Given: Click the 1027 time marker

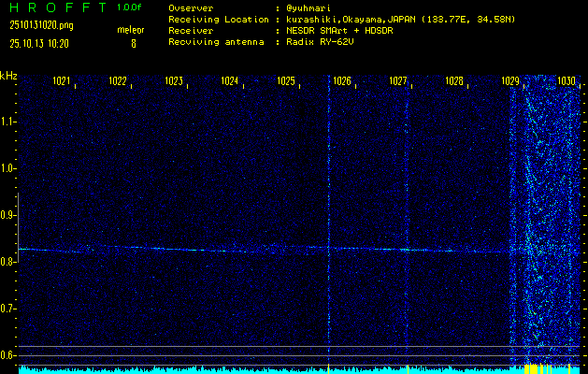Looking at the screenshot, I should pyautogui.click(x=398, y=81).
